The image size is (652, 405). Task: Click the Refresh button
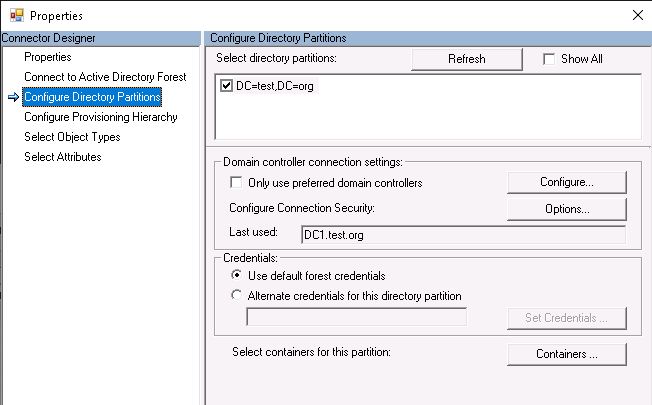(467, 59)
